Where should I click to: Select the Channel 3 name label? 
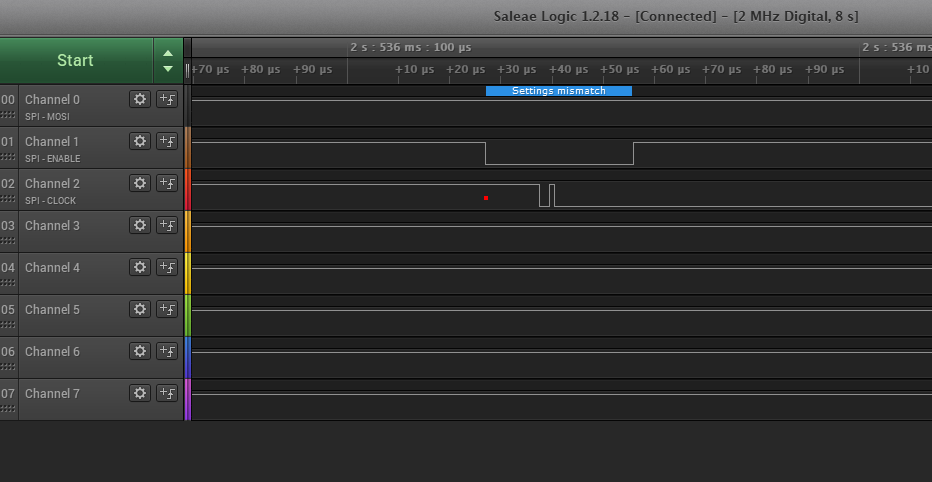52,226
